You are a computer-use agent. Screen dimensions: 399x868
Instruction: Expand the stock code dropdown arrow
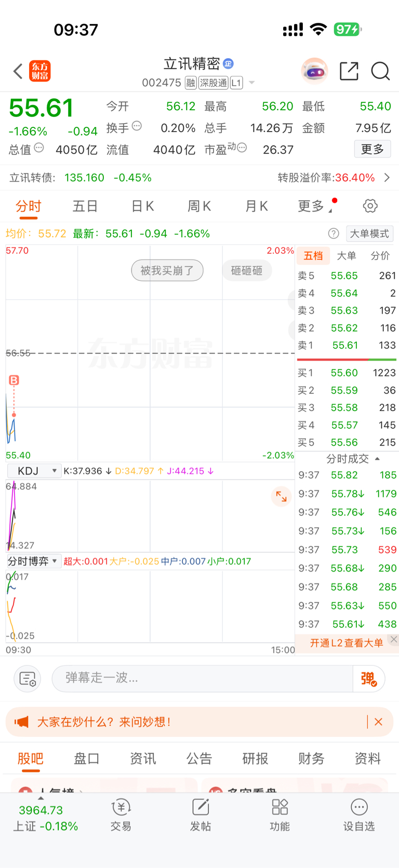(252, 83)
